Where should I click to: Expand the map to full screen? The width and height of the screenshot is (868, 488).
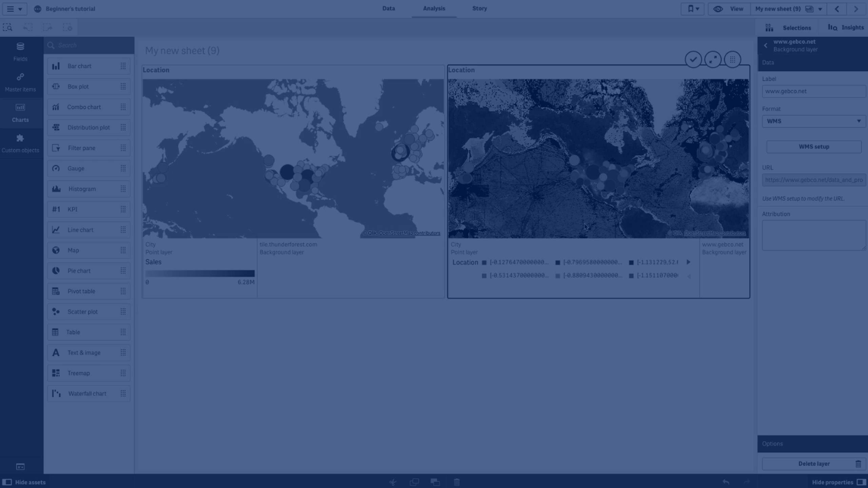pos(713,60)
